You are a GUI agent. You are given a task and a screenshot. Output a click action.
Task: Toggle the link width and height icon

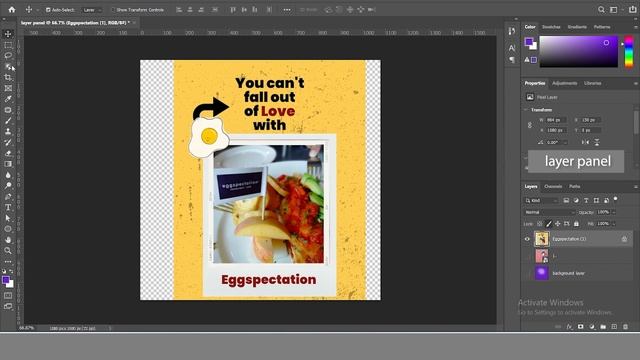530,125
